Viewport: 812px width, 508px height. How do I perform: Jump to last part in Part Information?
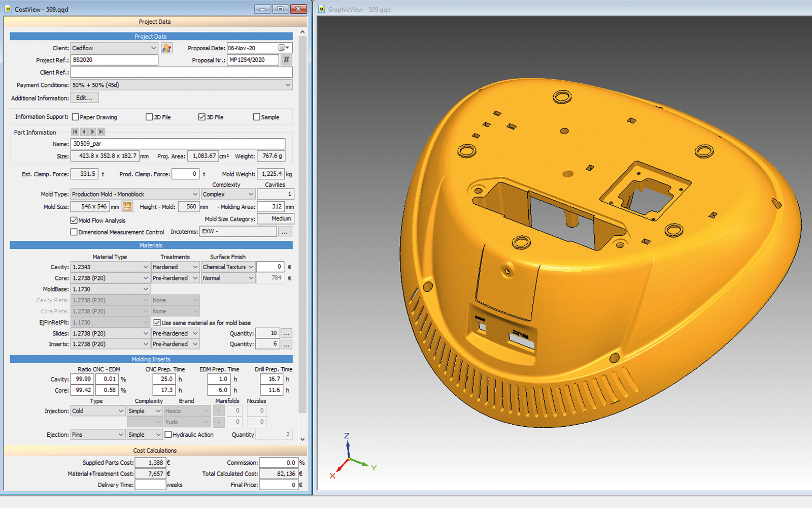[101, 132]
